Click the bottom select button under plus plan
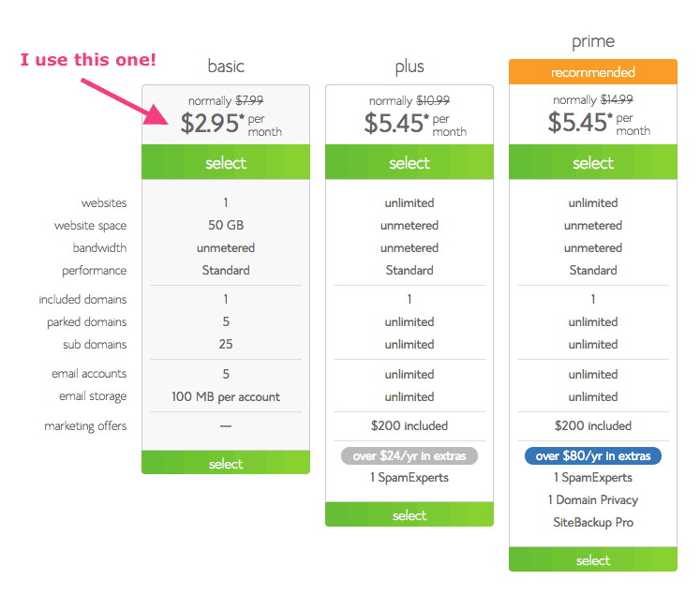This screenshot has height=595, width=700. pos(410,514)
